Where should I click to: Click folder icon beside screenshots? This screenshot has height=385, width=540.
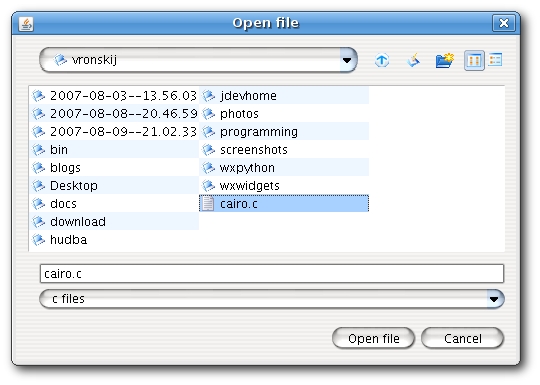coord(208,149)
